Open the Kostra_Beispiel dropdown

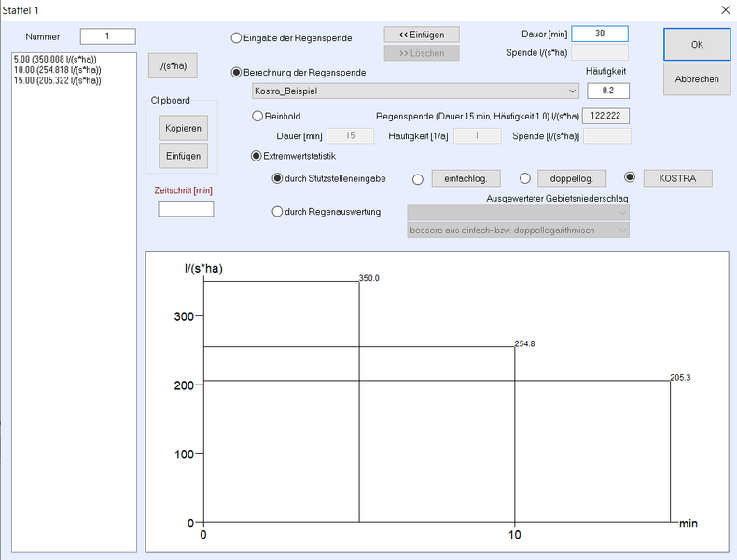tap(415, 91)
